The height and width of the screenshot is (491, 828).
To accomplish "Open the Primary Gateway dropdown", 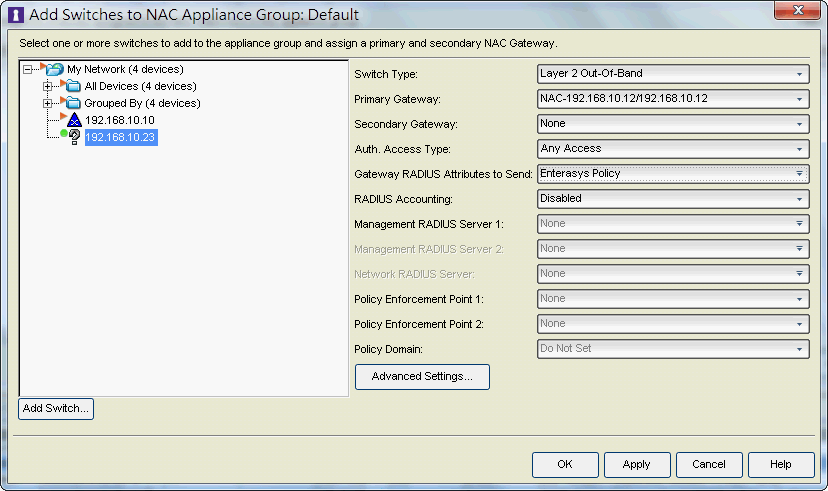I will pos(673,99).
